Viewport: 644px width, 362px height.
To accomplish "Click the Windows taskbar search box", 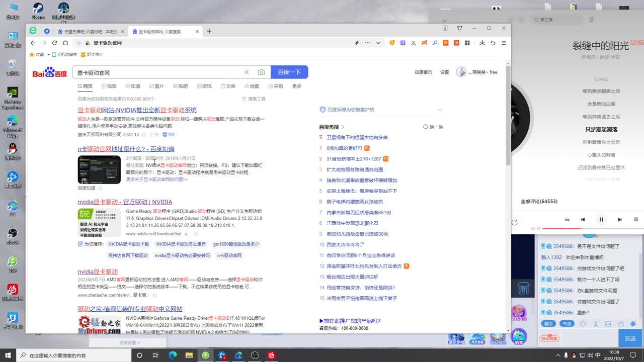I will click(74, 355).
